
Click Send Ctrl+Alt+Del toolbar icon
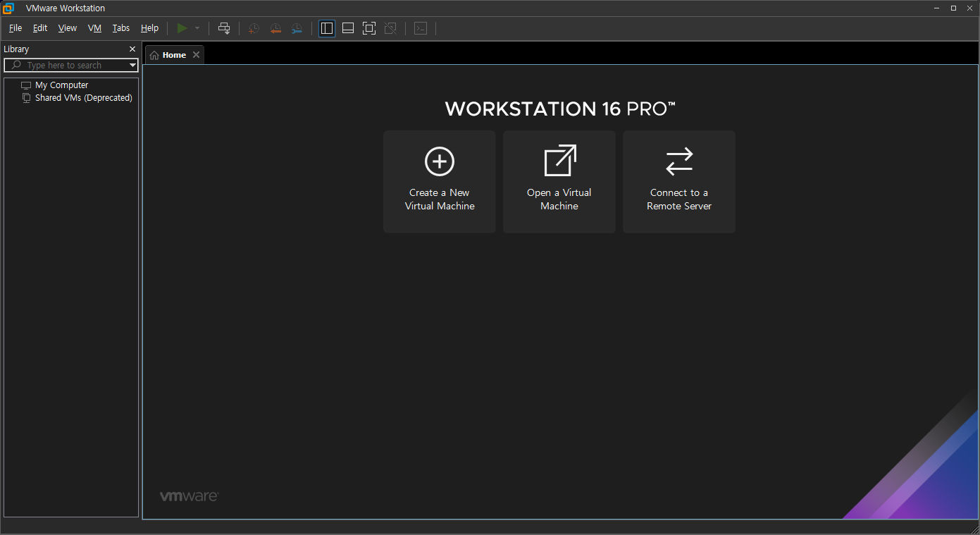pyautogui.click(x=224, y=28)
